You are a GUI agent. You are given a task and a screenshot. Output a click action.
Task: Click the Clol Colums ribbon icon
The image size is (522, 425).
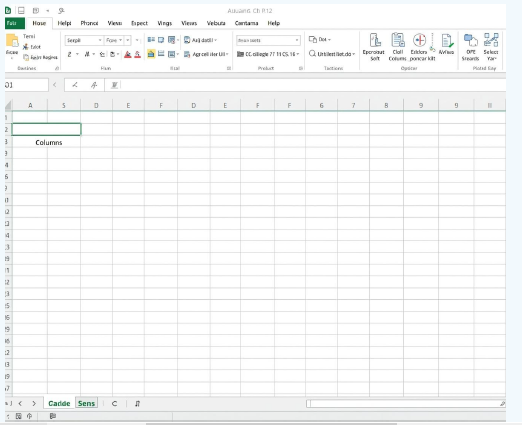[398, 47]
